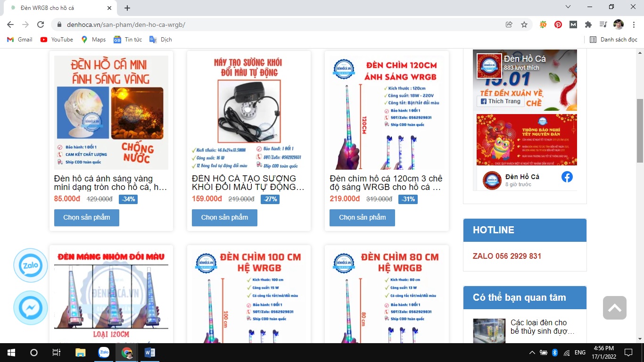Show hidden system tray icons
This screenshot has width=644, height=362.
(x=532, y=353)
